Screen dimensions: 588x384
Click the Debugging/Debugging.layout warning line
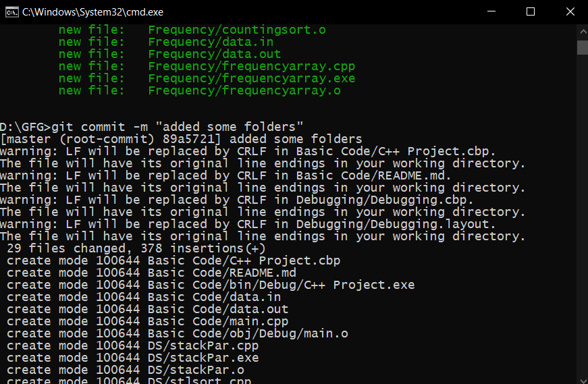[x=248, y=224]
